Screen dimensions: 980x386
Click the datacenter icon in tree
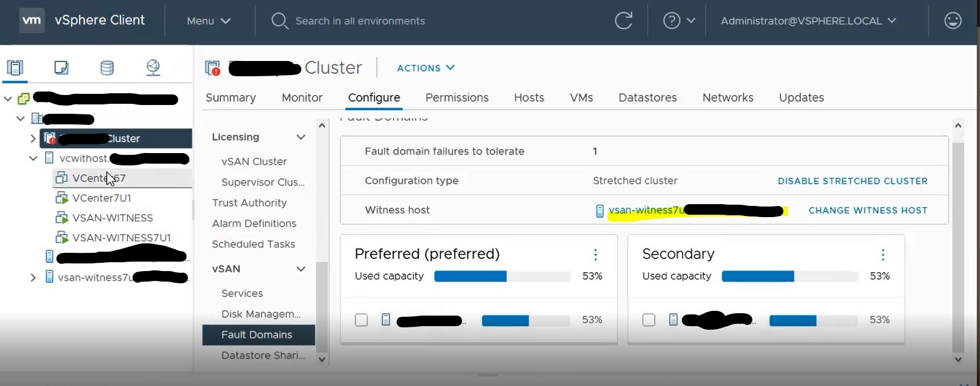36,118
